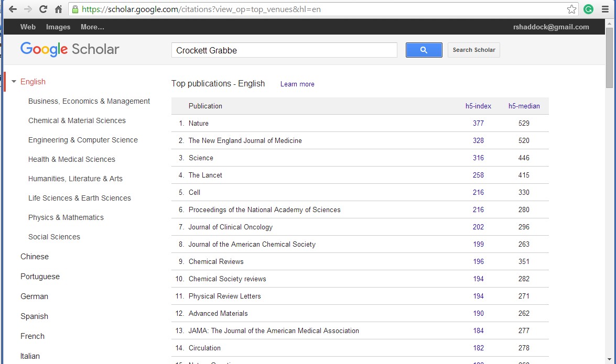
Task: Select Engineering & Computer Science category
Action: click(83, 140)
